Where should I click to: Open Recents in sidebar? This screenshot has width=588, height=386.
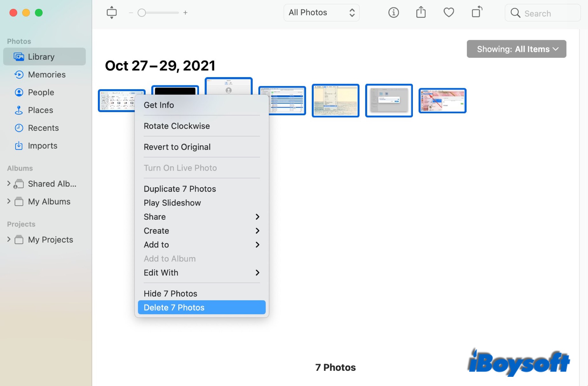pyautogui.click(x=43, y=128)
